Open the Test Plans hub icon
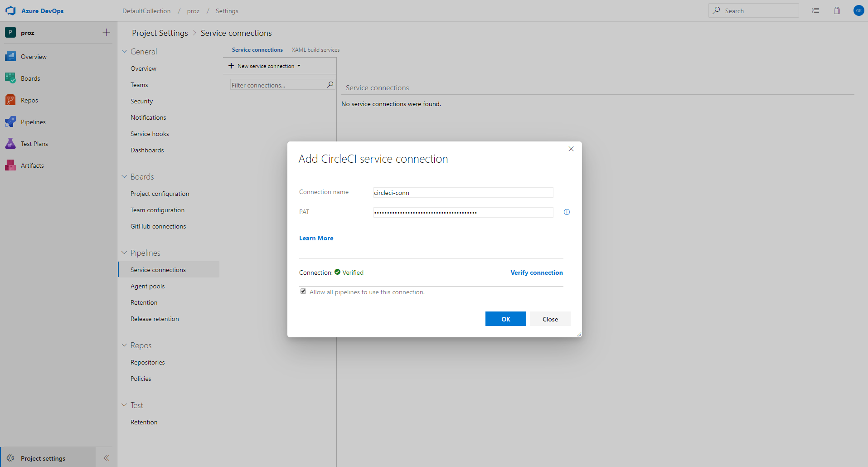868x467 pixels. (x=10, y=144)
